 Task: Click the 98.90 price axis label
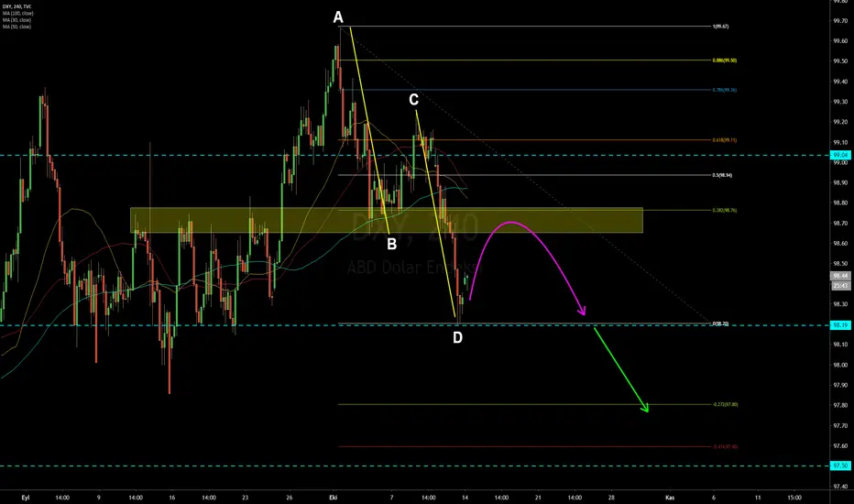coord(840,182)
